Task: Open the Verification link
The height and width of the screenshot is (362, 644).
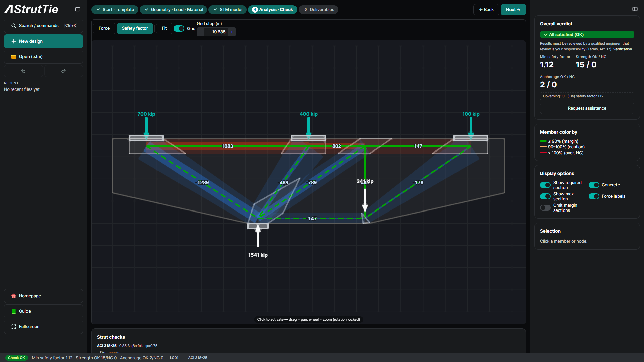Action: (x=623, y=49)
